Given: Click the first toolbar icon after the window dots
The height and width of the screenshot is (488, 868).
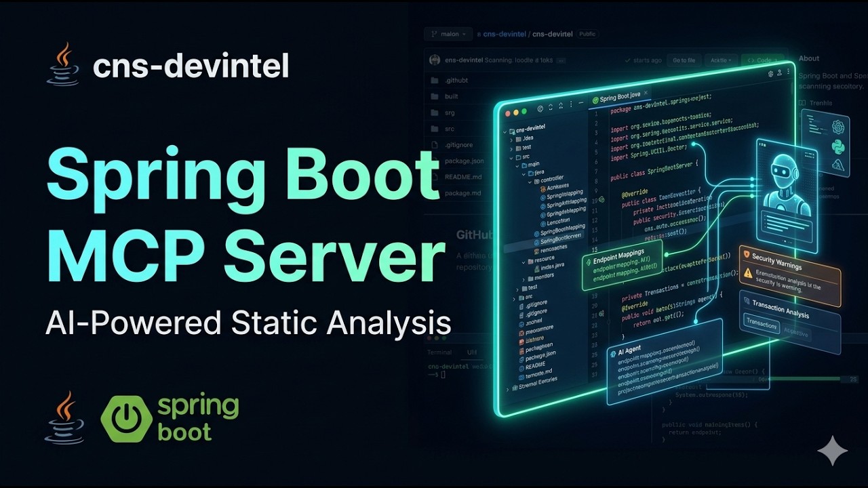Looking at the screenshot, I should click(540, 109).
